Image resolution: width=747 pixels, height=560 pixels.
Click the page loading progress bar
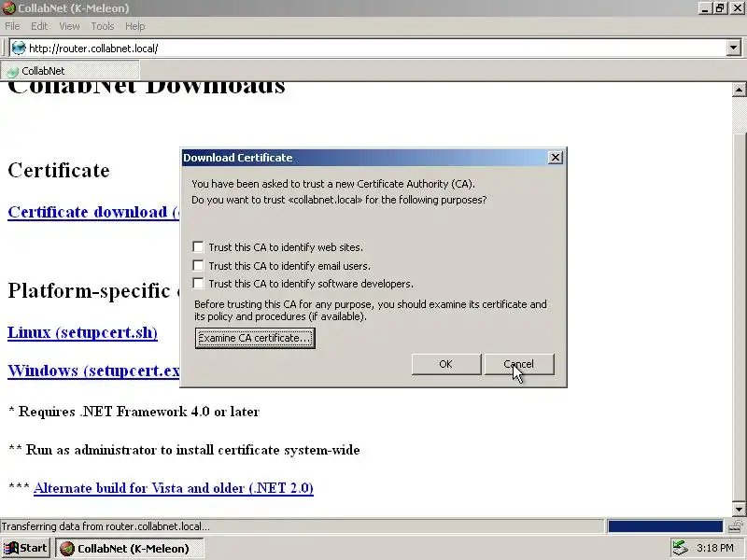(x=665, y=526)
